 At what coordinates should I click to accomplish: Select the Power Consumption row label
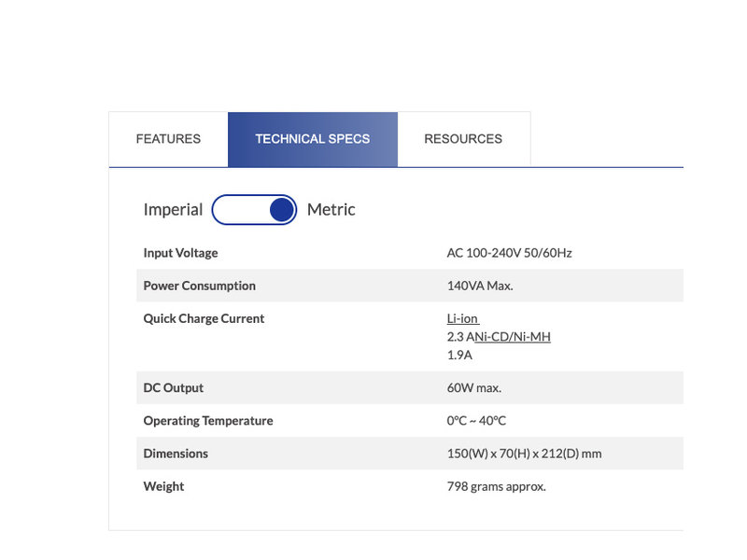(199, 286)
